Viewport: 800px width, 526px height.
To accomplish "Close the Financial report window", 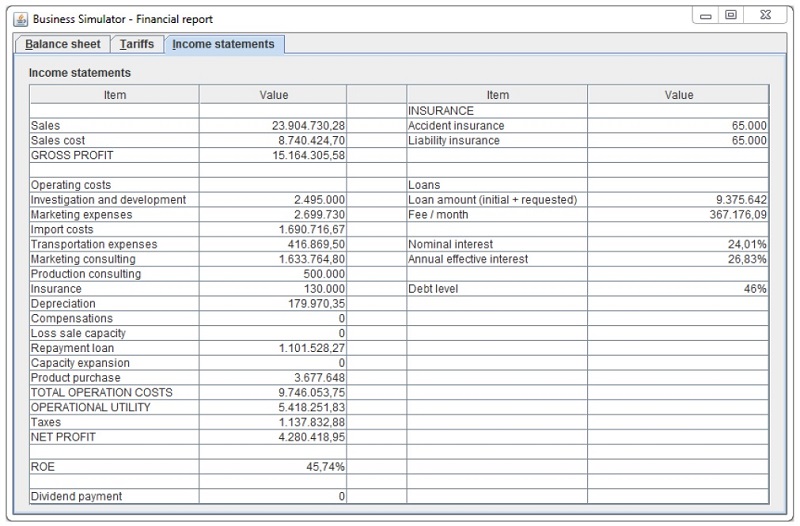I will [x=766, y=16].
